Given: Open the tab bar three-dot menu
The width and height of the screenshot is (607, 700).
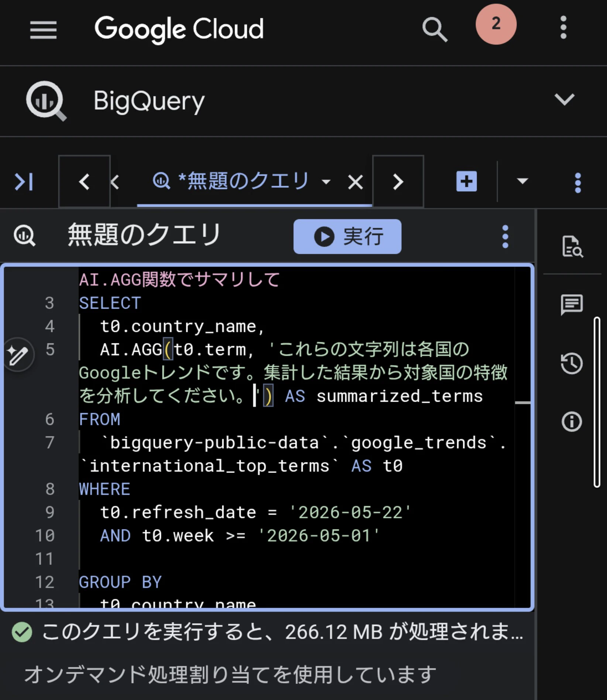Looking at the screenshot, I should [578, 182].
